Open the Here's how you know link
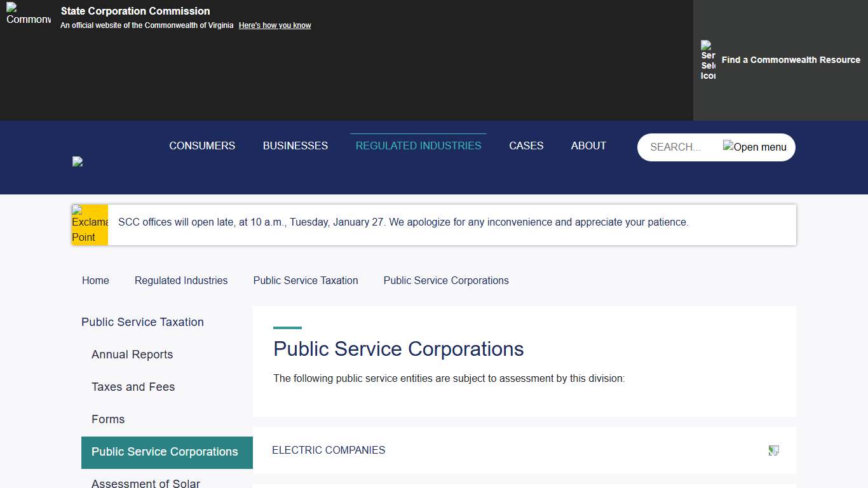Screen dimensions: 868x488 click(275, 25)
